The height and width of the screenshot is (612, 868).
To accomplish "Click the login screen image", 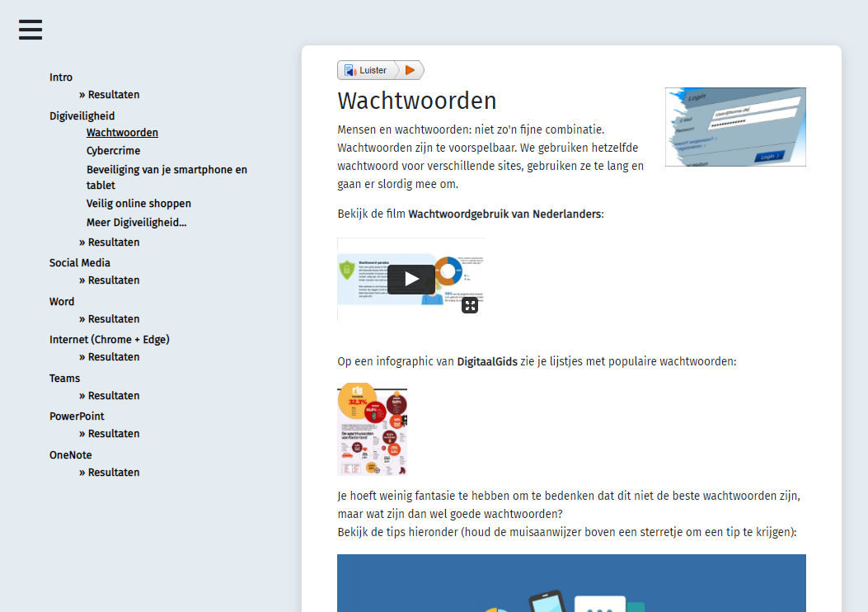I will [735, 127].
